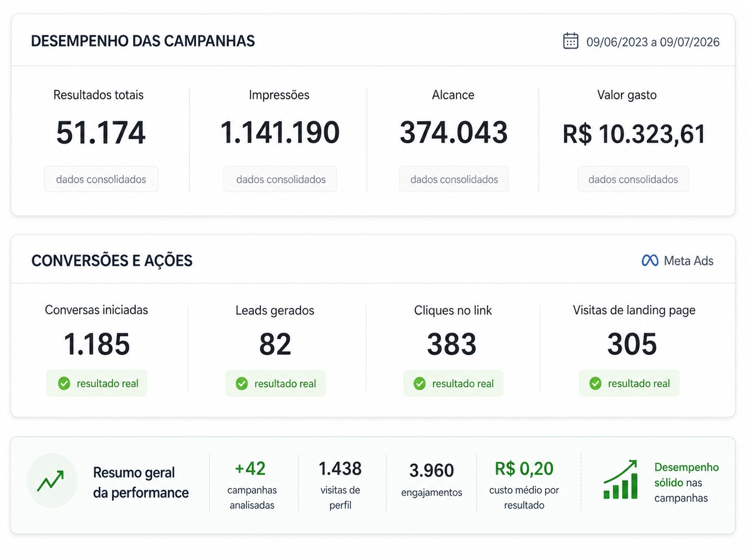The height and width of the screenshot is (560, 747).
Task: Click the 'custo médio por resultado' caption
Action: tap(524, 498)
